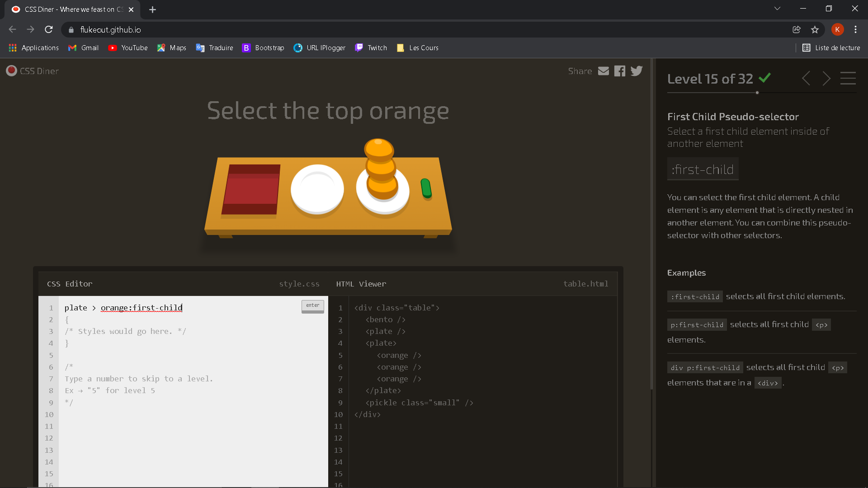Open the tab search dropdown arrow
This screenshot has height=488, width=868.
(x=777, y=9)
